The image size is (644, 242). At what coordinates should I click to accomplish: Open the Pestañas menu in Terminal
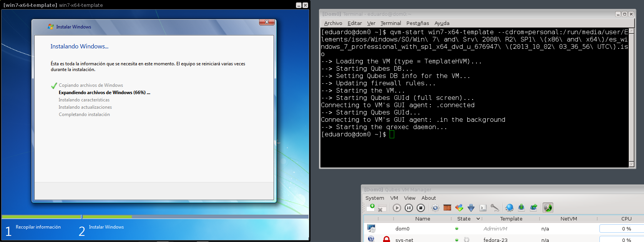(417, 23)
